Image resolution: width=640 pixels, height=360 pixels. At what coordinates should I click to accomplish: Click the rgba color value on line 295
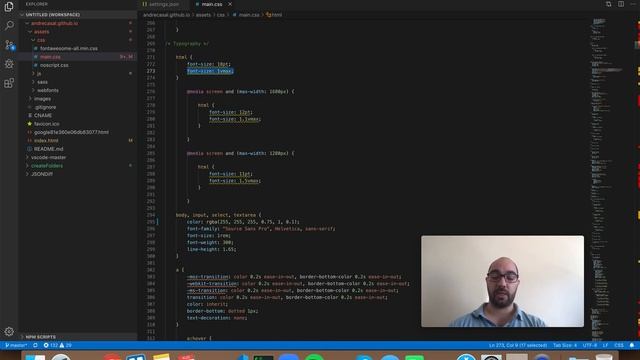pos(253,222)
